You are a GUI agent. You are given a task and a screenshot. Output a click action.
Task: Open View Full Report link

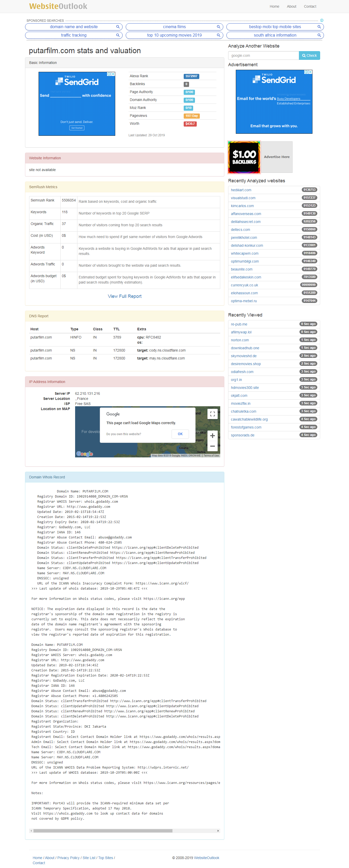click(125, 296)
